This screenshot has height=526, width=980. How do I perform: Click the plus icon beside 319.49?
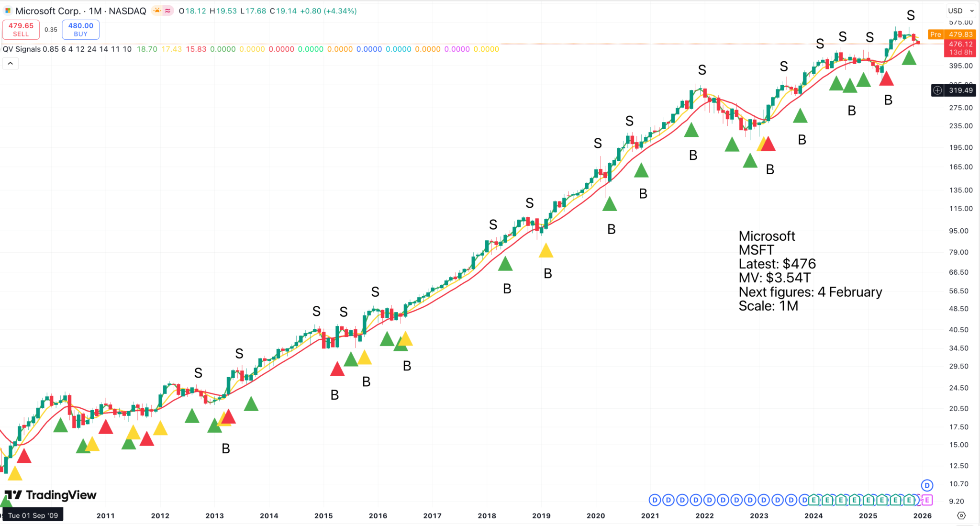pyautogui.click(x=937, y=90)
